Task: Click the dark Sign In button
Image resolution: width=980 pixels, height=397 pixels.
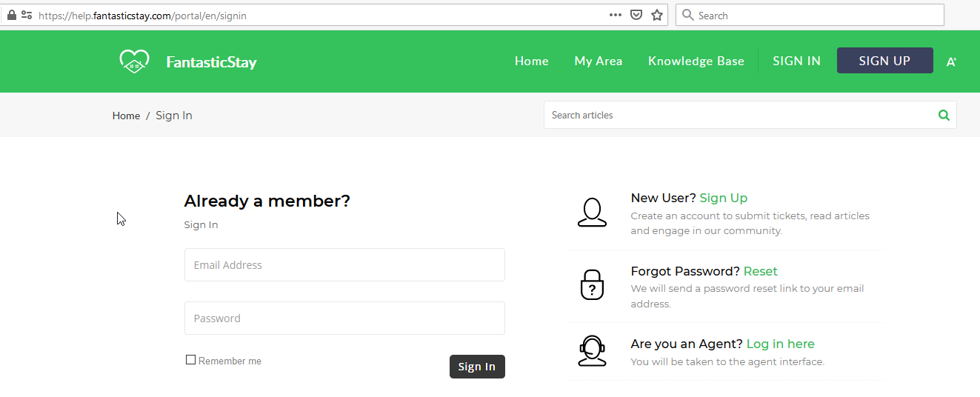Action: pyautogui.click(x=477, y=367)
